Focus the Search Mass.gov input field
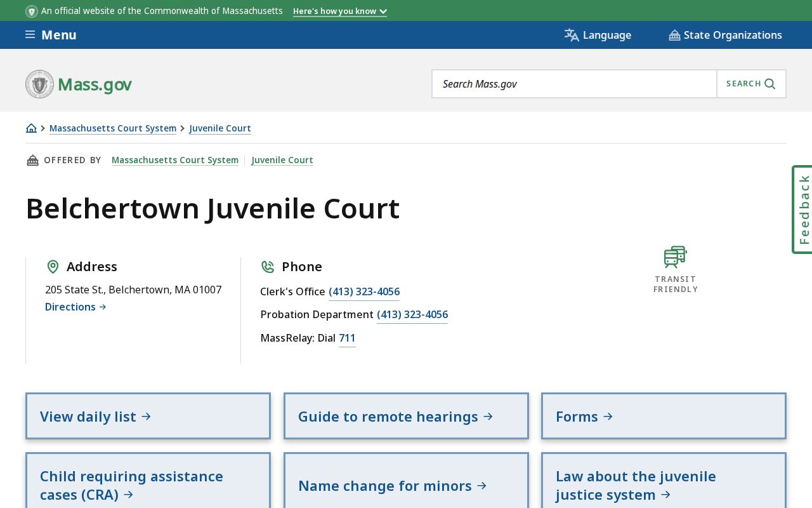This screenshot has width=812, height=508. [x=575, y=84]
